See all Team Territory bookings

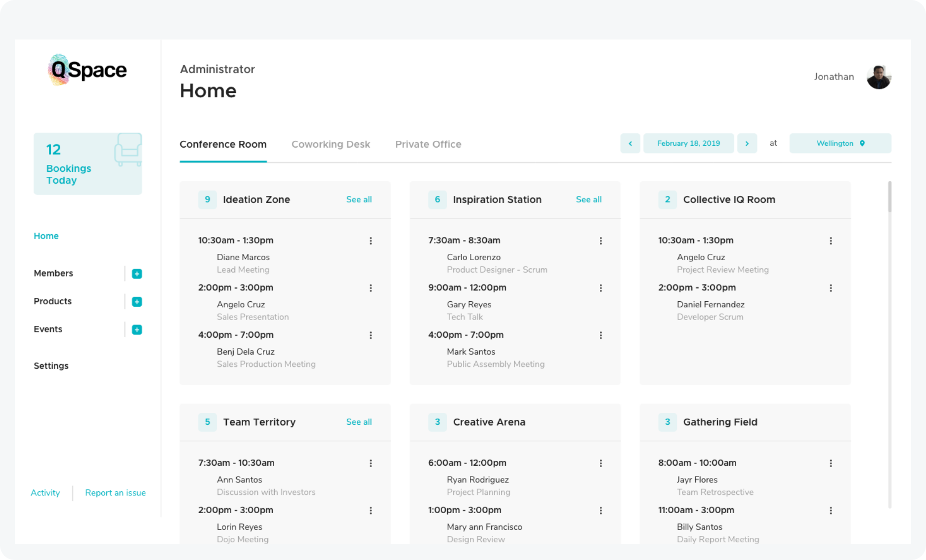[x=359, y=422]
